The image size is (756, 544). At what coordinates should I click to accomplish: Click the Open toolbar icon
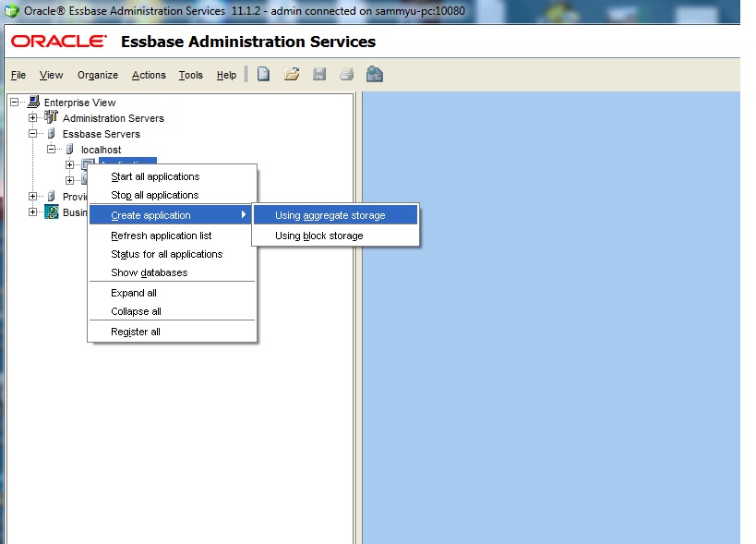pyautogui.click(x=292, y=73)
